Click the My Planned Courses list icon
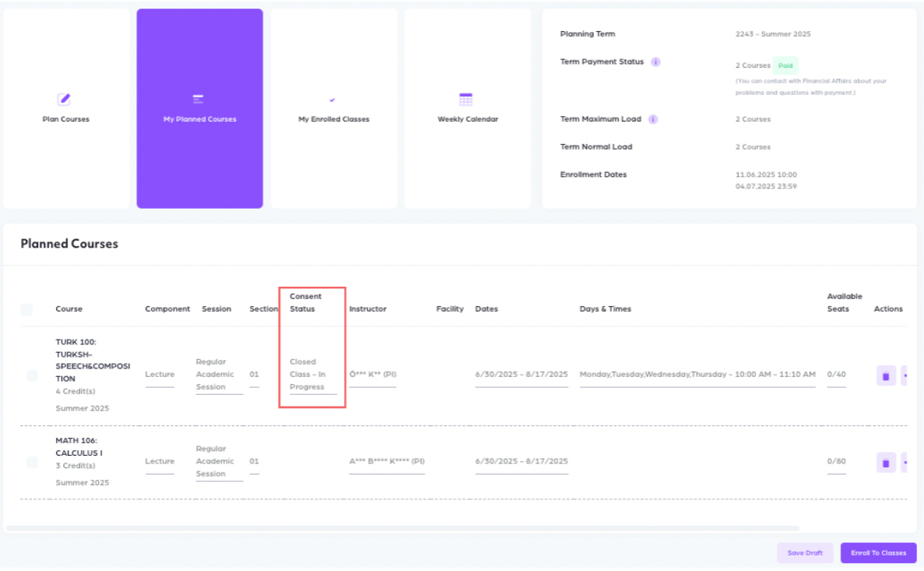 pyautogui.click(x=199, y=100)
